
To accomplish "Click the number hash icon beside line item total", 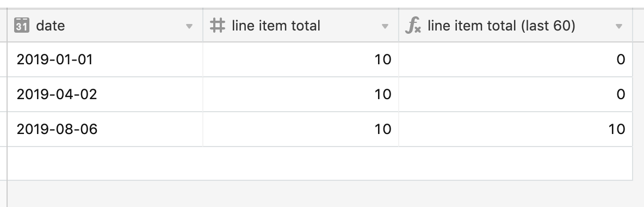I will pos(217,26).
